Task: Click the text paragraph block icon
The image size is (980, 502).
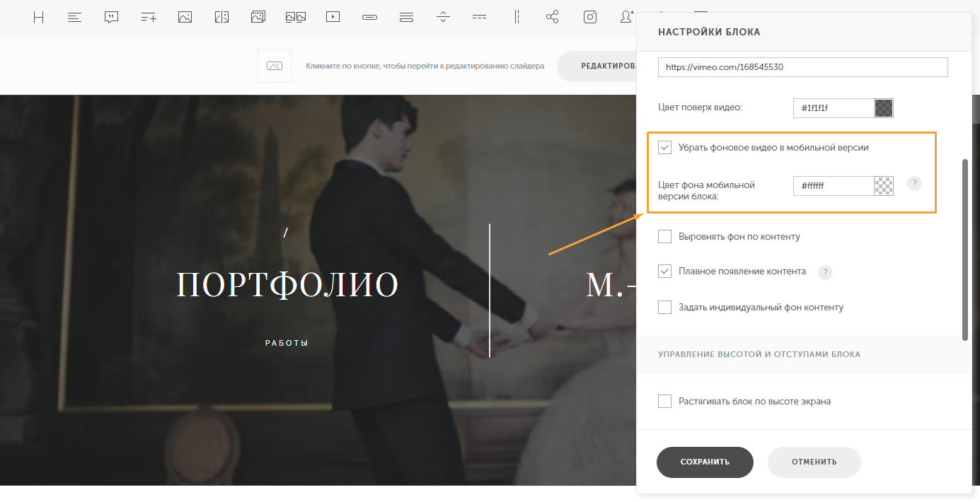Action: coord(74,18)
